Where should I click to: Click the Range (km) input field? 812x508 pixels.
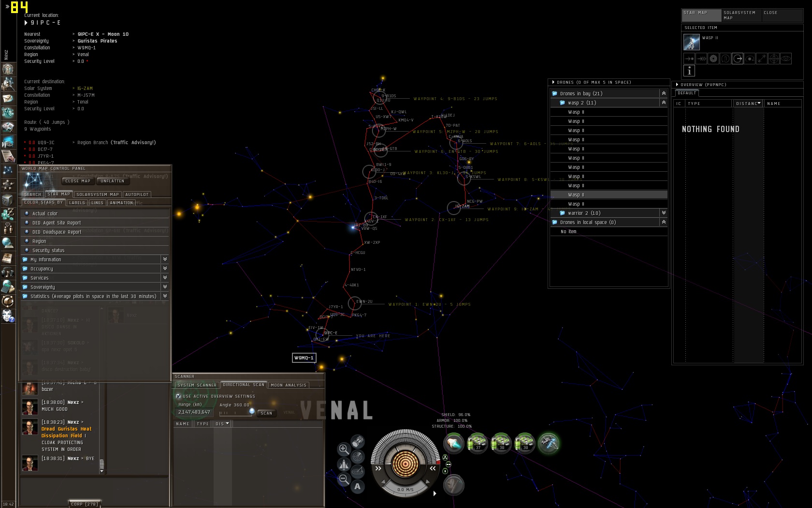194,412
